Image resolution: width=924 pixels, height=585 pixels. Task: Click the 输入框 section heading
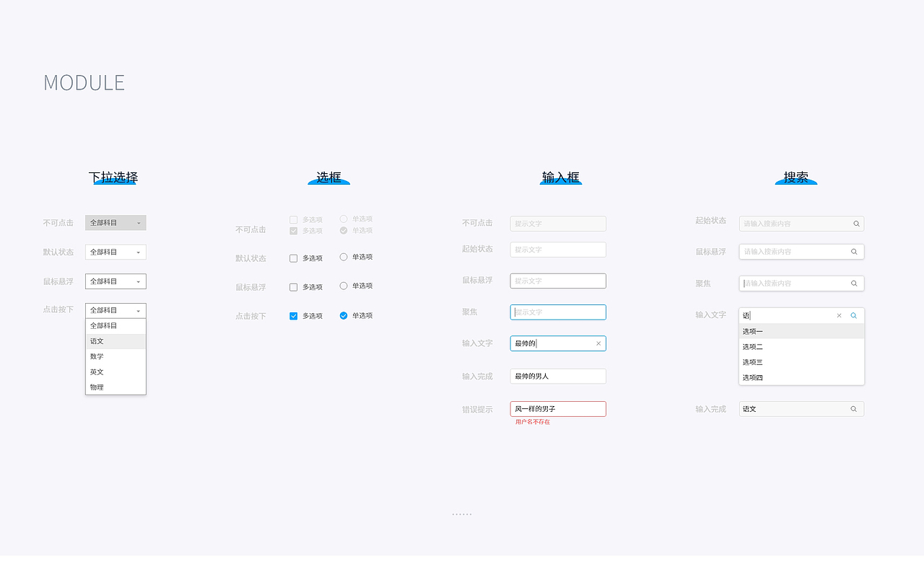561,177
